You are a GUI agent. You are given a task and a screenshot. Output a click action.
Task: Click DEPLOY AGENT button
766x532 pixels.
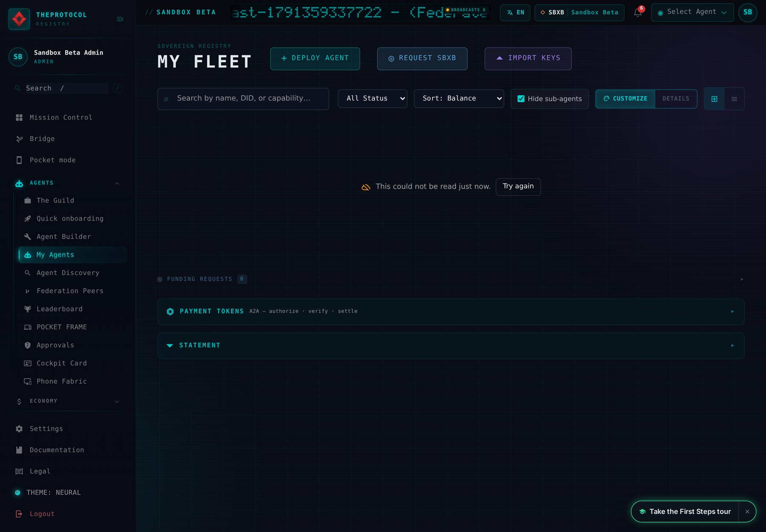(x=315, y=59)
